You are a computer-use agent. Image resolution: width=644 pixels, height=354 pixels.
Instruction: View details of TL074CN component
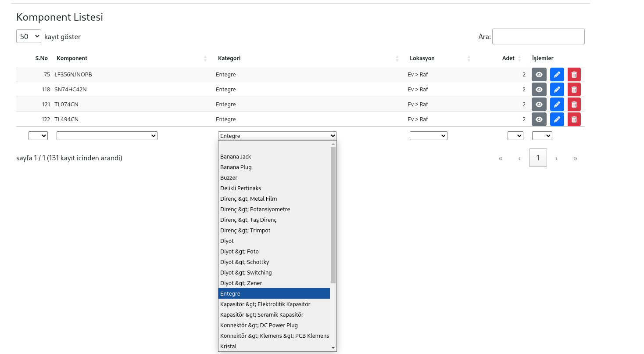[539, 105]
